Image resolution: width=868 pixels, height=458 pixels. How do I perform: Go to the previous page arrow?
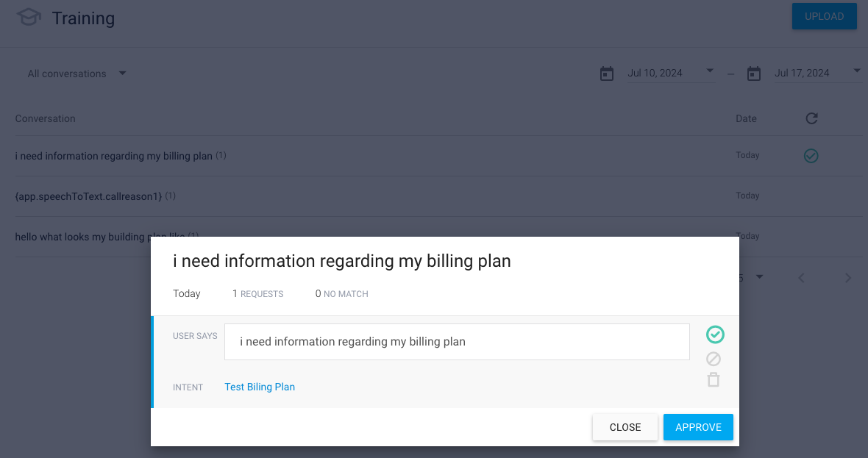(x=802, y=278)
